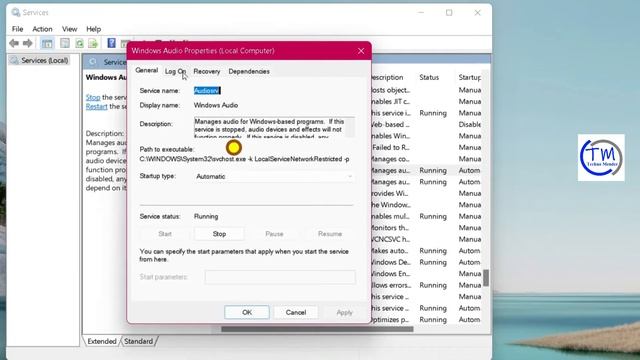Open the Help menu
Screen dimensions: 640x360
pos(93,29)
